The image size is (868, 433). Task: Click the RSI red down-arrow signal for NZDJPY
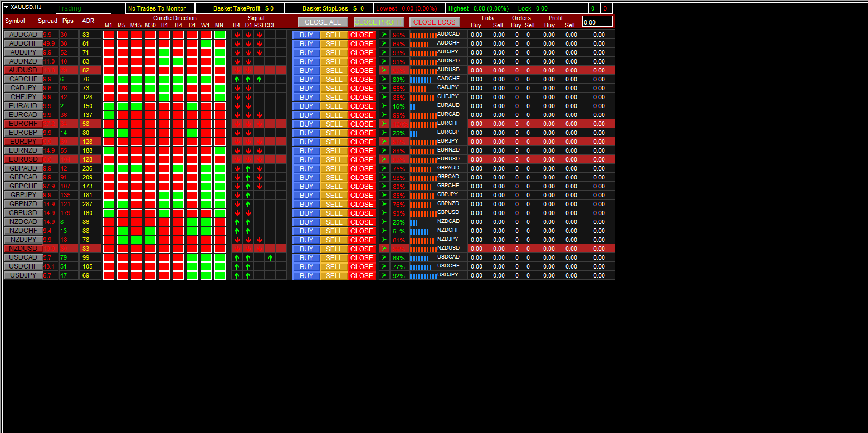click(x=259, y=240)
